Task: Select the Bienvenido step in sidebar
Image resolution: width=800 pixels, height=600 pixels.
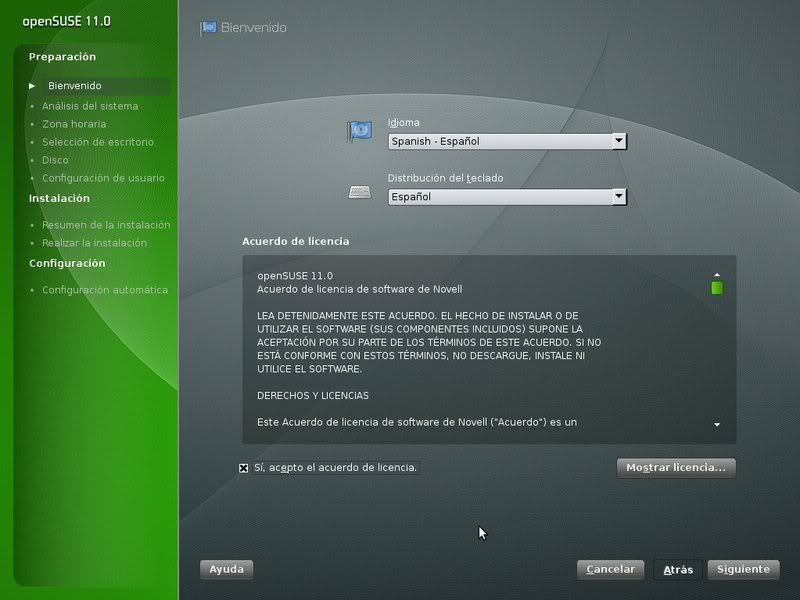Action: 74,86
